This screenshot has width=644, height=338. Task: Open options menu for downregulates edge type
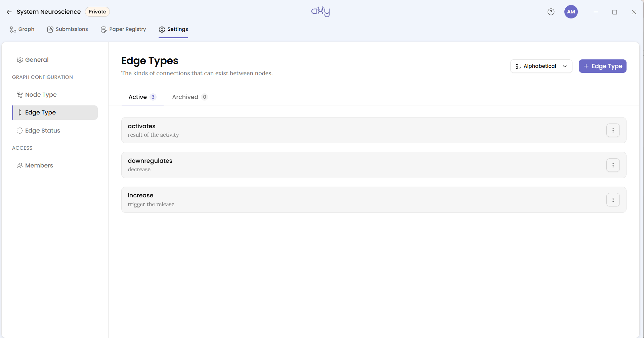coord(613,165)
